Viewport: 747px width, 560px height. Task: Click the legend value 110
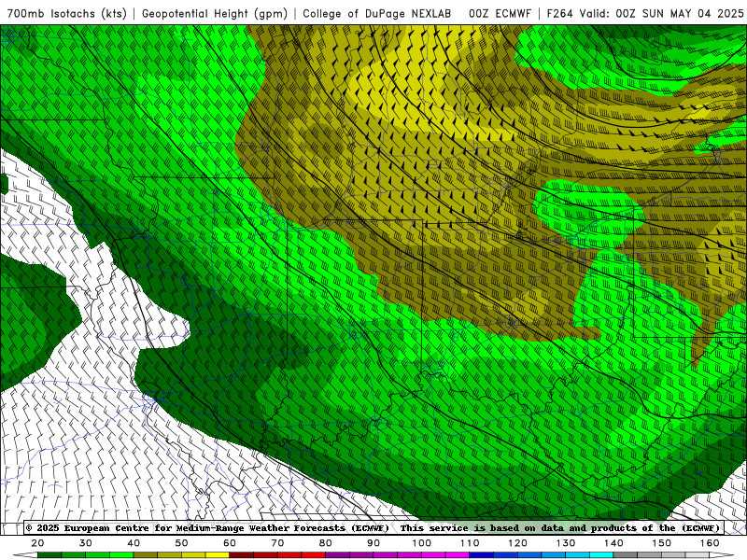pos(470,543)
